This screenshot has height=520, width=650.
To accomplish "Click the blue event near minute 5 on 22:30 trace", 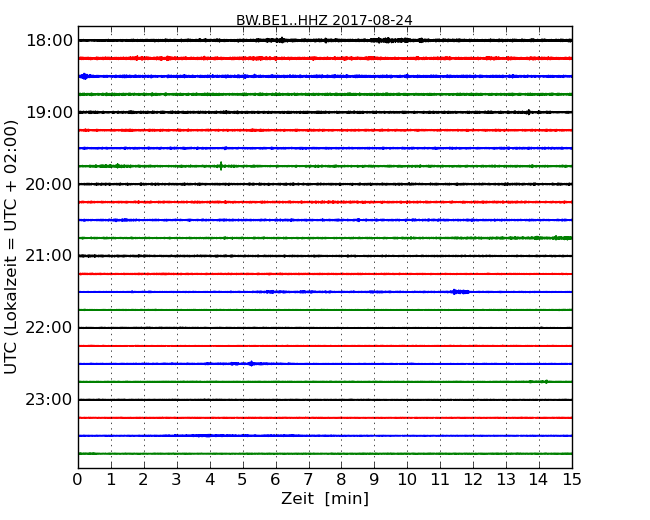I will (250, 364).
